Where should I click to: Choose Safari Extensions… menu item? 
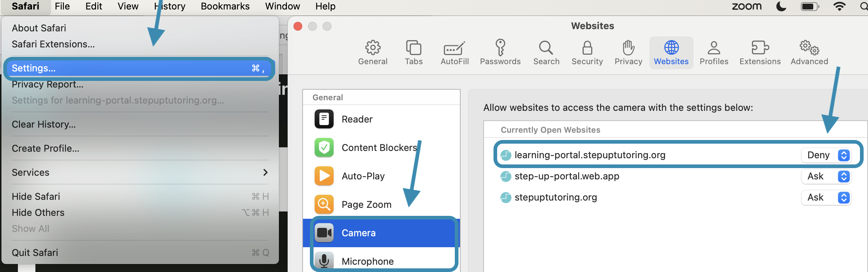(140, 44)
